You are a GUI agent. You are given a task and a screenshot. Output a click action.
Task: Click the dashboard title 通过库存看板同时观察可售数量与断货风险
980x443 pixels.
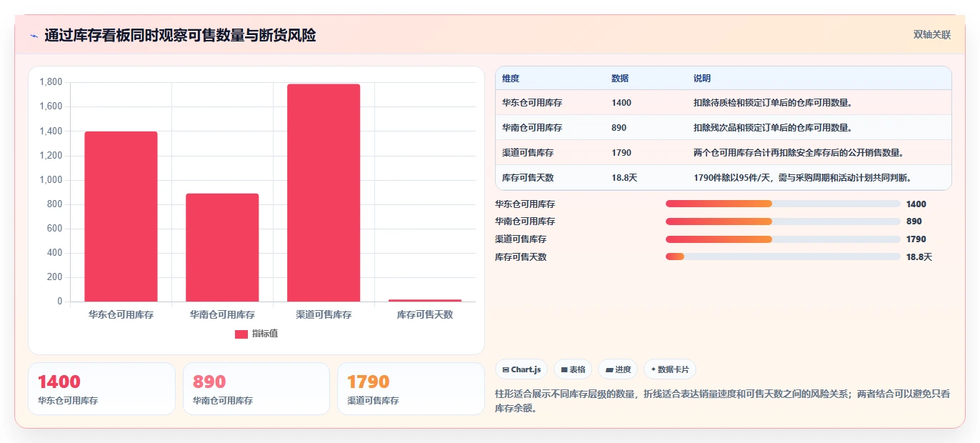180,35
